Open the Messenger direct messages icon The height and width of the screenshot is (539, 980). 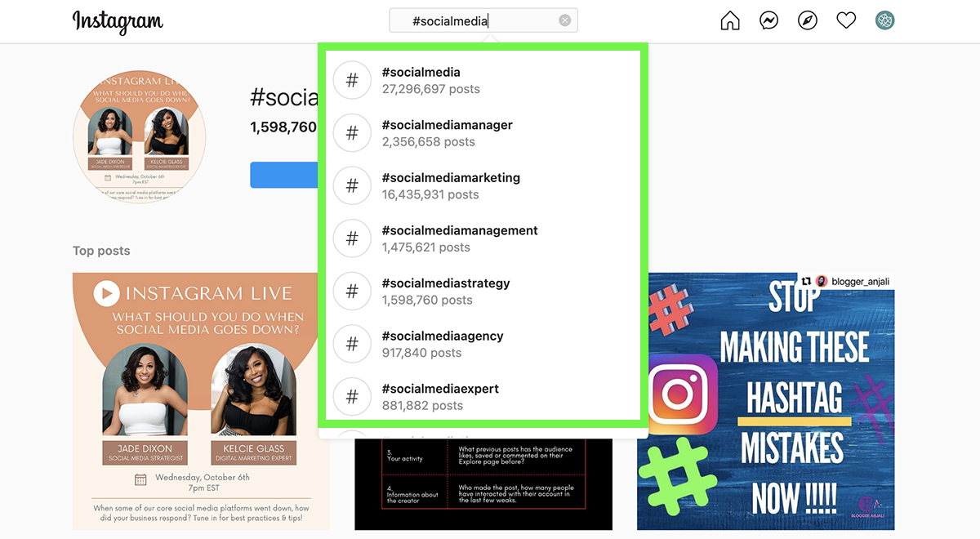768,21
